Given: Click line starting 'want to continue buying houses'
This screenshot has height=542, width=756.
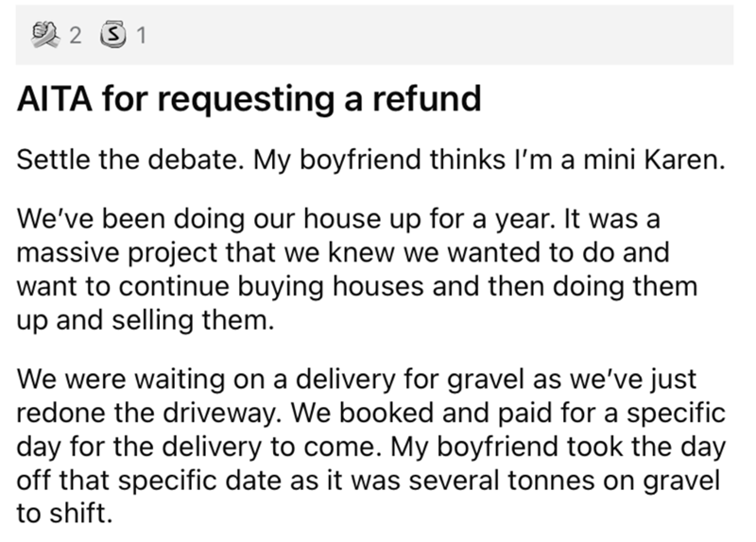Looking at the screenshot, I should [x=356, y=284].
